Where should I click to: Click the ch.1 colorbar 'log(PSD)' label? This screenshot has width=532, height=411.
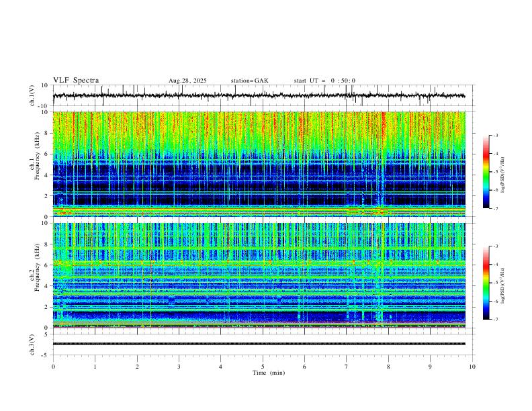click(x=503, y=175)
